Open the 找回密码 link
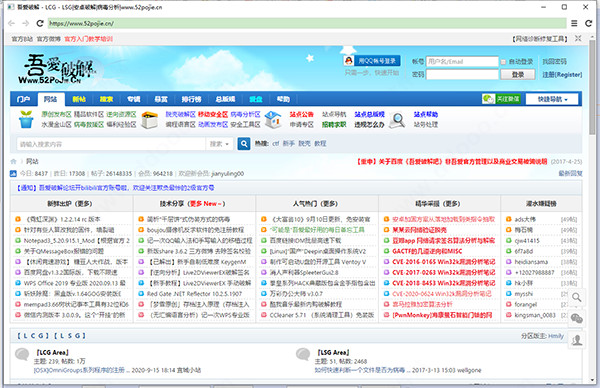 point(554,62)
